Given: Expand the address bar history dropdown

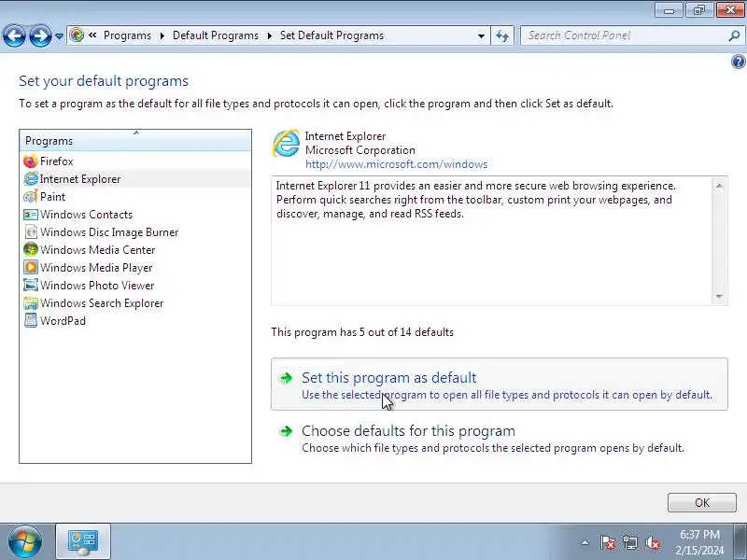Looking at the screenshot, I should point(481,35).
